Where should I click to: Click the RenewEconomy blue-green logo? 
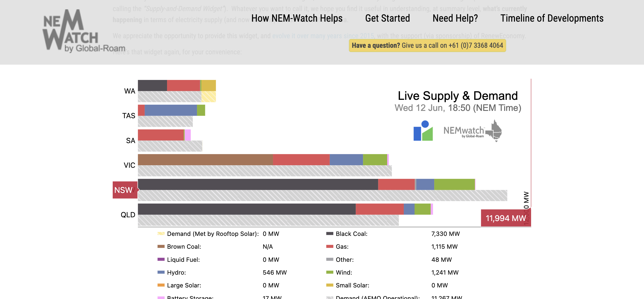point(423,131)
